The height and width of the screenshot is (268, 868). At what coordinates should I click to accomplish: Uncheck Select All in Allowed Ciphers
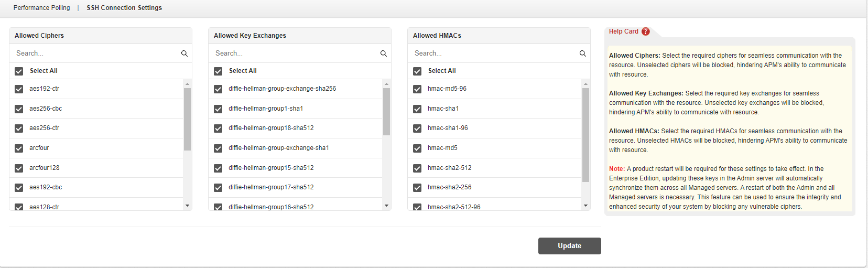[x=19, y=71]
